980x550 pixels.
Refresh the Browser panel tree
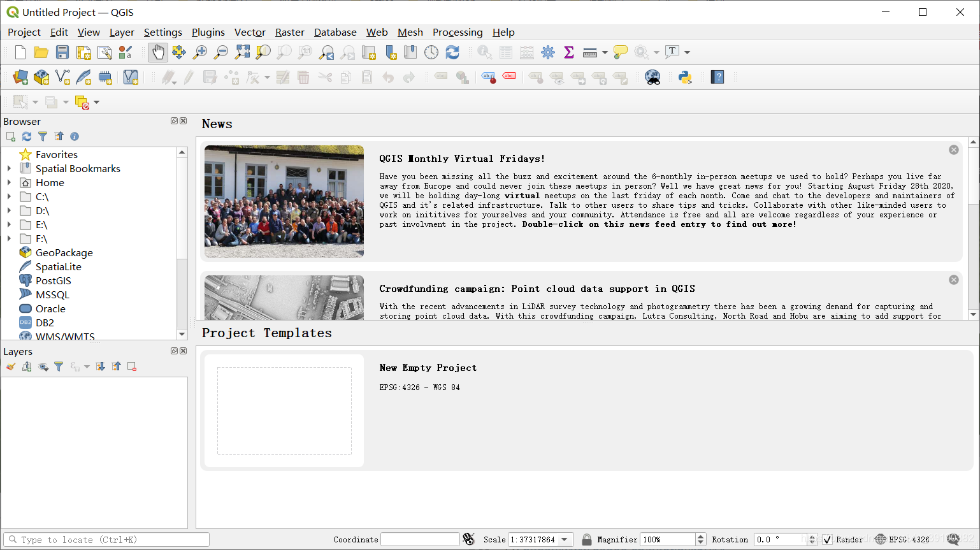[27, 136]
